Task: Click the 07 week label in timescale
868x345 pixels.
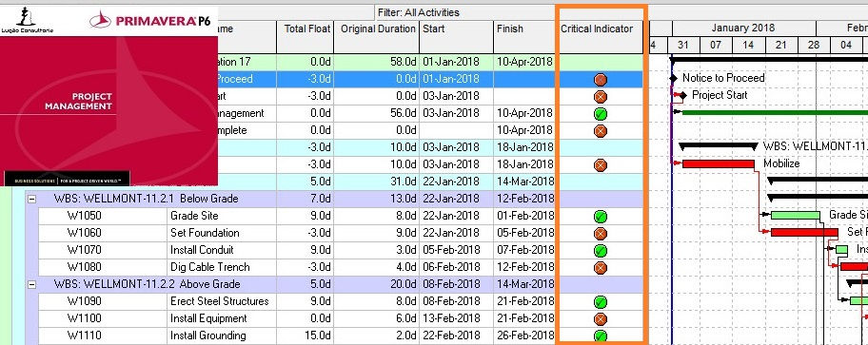Action: click(715, 45)
